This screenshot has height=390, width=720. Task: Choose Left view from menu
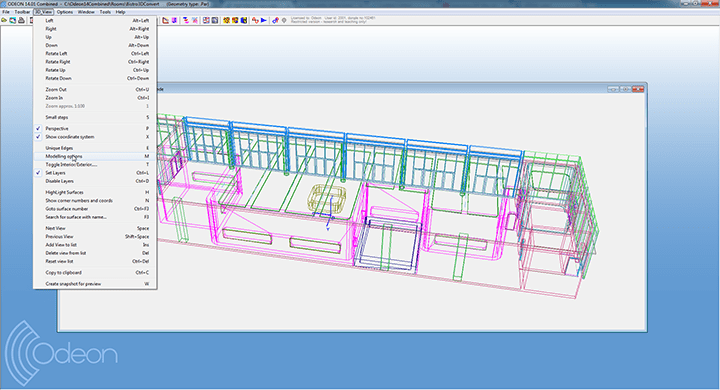click(95, 21)
